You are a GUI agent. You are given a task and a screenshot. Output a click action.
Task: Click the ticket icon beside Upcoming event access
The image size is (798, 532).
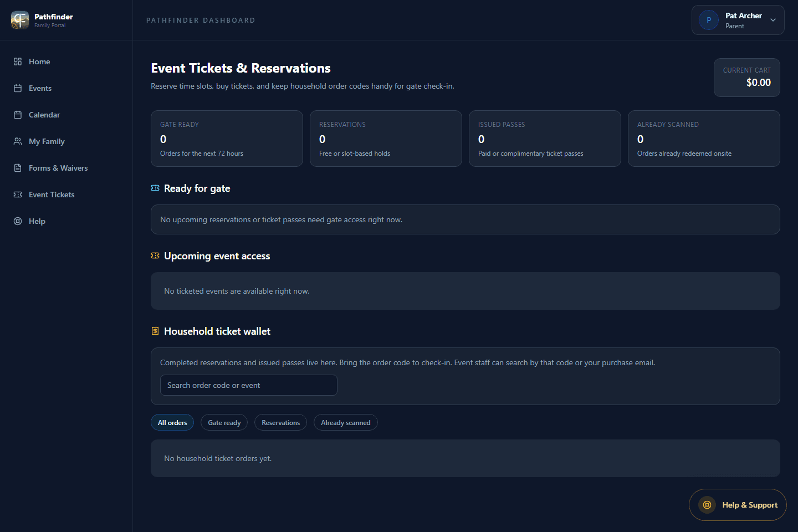tap(155, 256)
